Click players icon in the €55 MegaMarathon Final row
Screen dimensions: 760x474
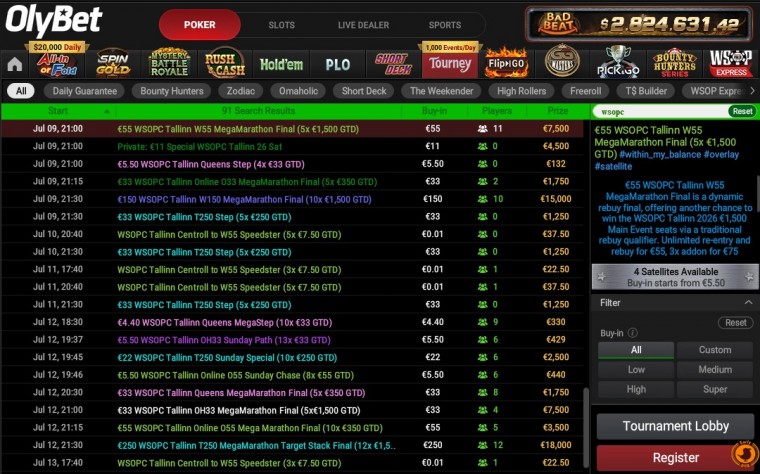[x=482, y=129]
